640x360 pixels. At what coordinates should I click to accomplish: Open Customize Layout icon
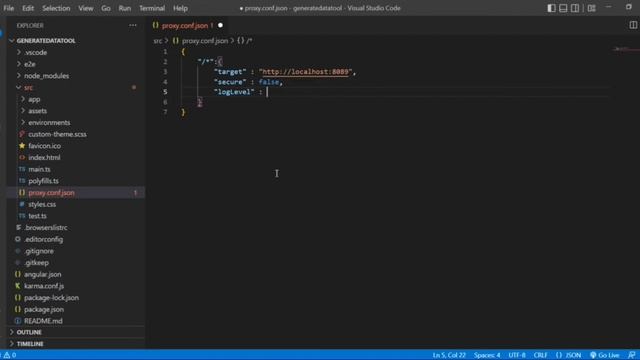pos(591,8)
